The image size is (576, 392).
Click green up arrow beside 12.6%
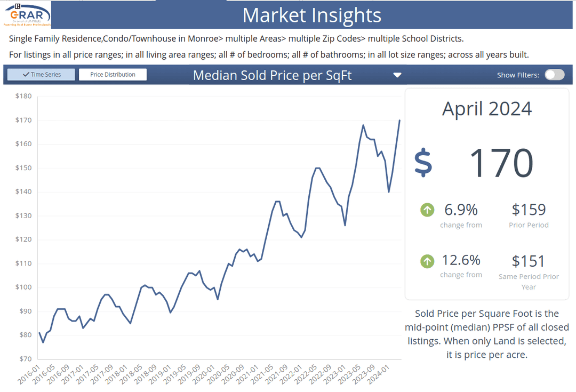[427, 261]
